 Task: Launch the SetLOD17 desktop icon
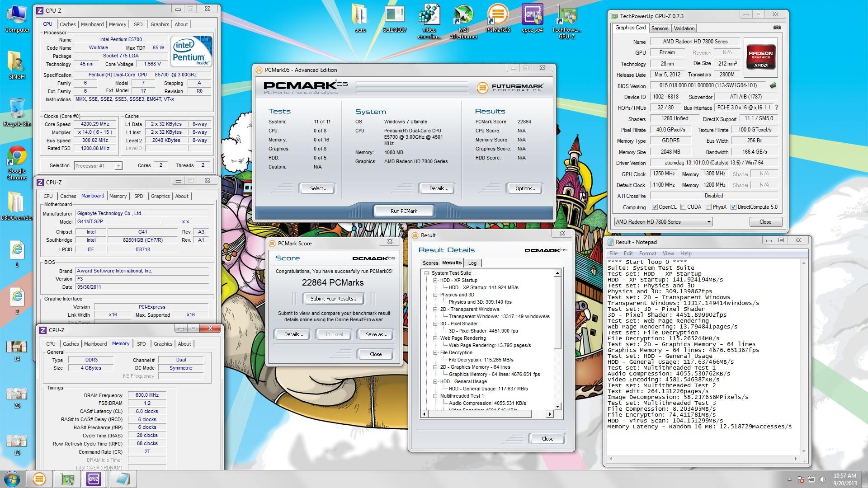[395, 19]
